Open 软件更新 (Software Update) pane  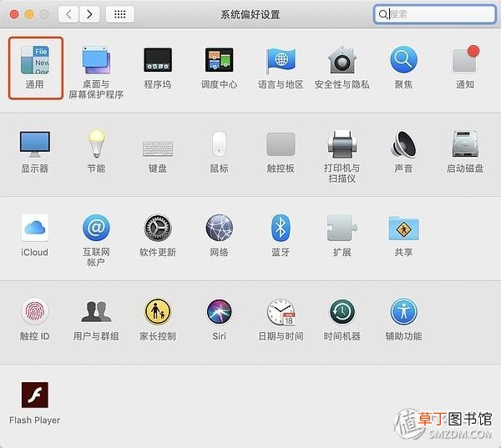158,235
